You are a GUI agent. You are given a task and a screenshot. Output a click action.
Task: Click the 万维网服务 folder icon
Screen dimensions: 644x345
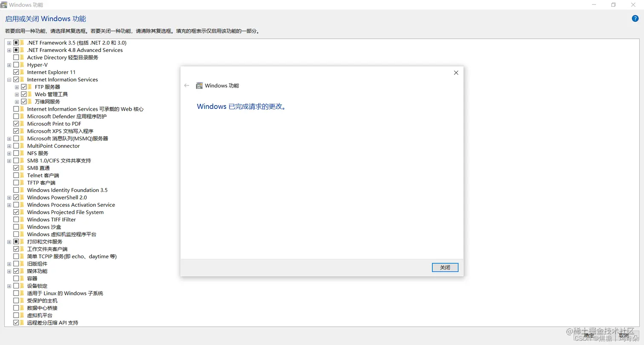tap(30, 102)
